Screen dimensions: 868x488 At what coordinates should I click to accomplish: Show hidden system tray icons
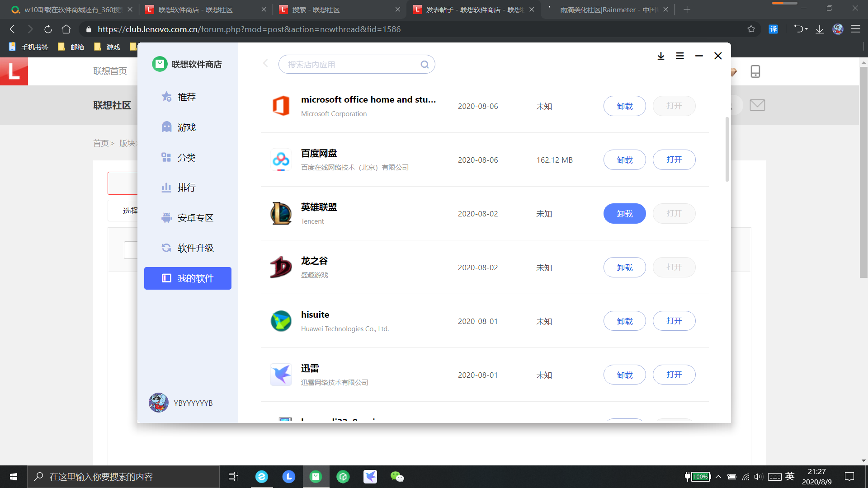pyautogui.click(x=718, y=477)
